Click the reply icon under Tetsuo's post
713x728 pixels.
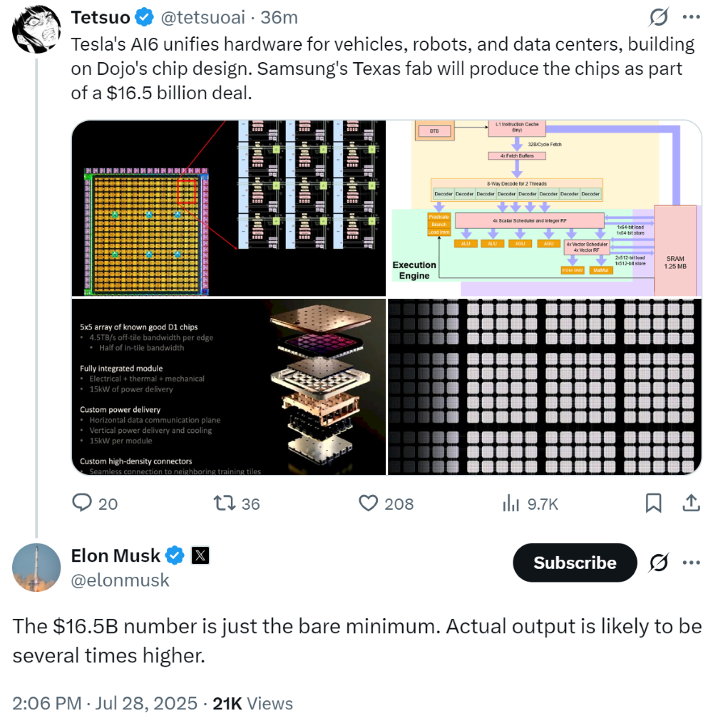point(83,503)
